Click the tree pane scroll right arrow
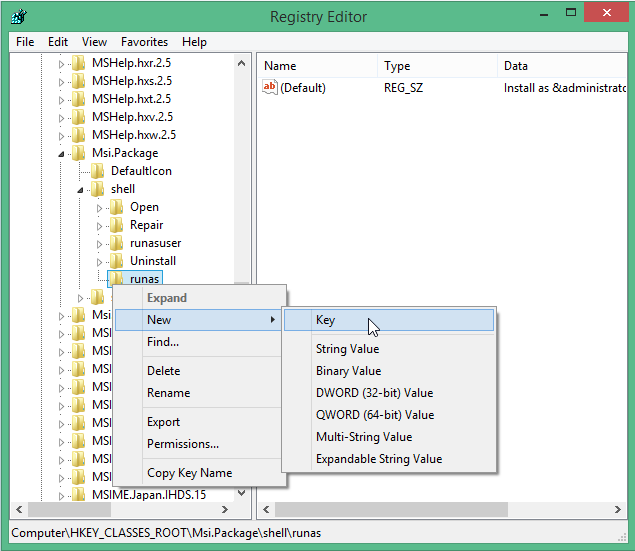The width and height of the screenshot is (635, 551). [x=225, y=509]
